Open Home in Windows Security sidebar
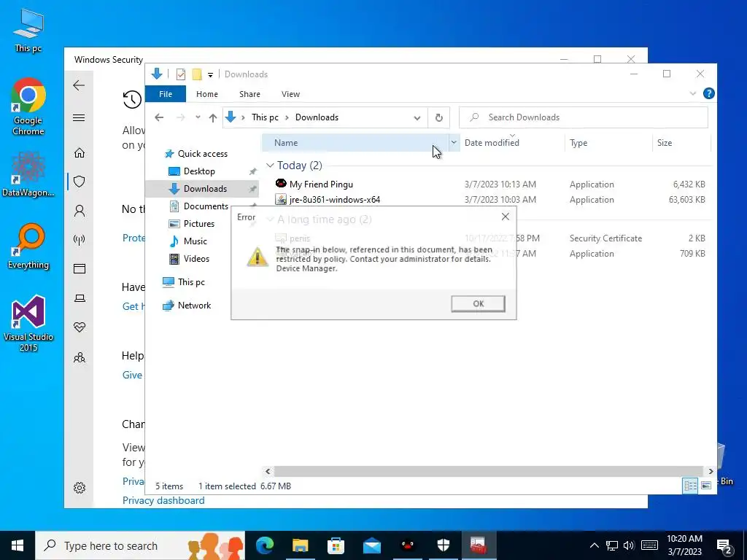 coord(80,153)
